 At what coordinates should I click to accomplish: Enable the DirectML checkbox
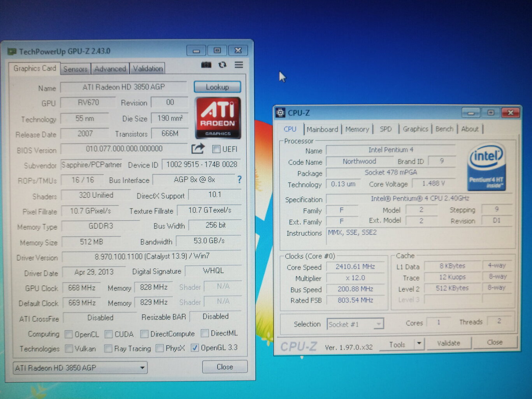click(x=205, y=333)
